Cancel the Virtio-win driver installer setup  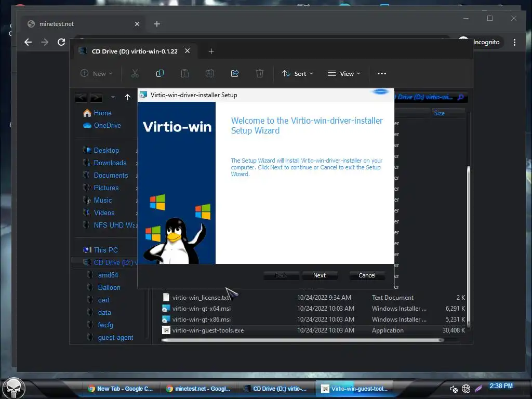point(367,275)
